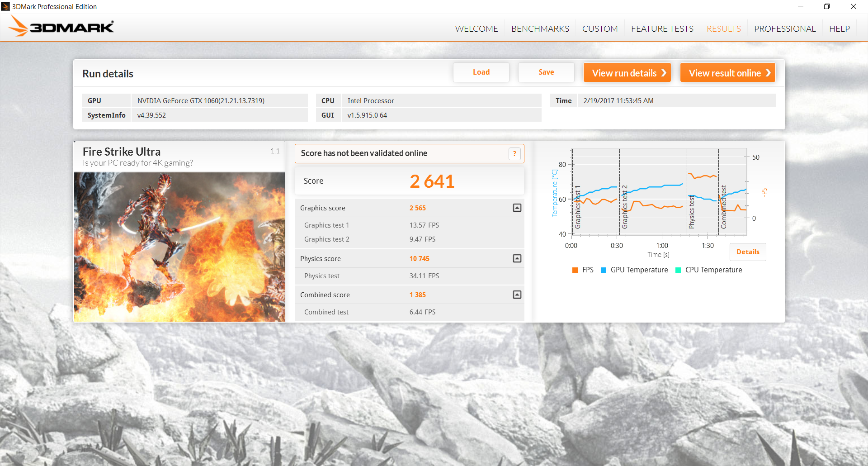Click Graphics test 2 value 9.47 FPS
Screen dimensions: 868x466
(x=422, y=239)
